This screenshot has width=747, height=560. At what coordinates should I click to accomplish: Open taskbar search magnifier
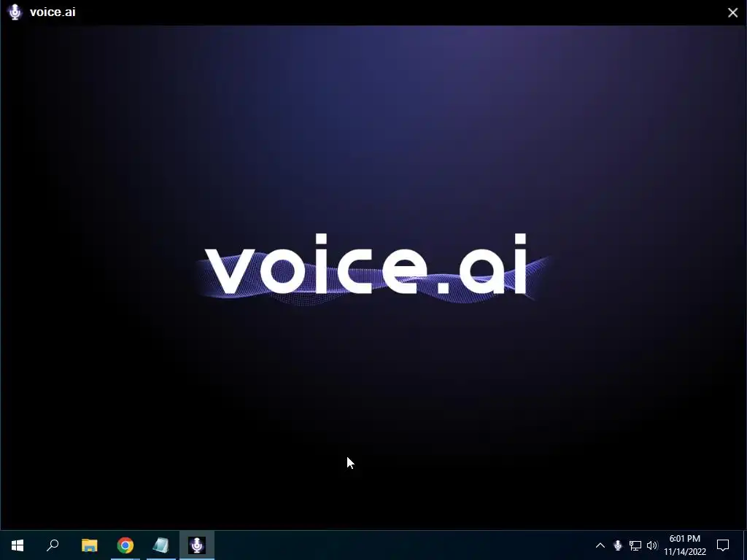coord(53,545)
